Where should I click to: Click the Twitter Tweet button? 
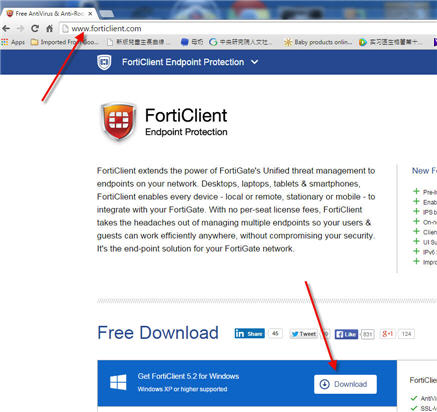tap(303, 334)
